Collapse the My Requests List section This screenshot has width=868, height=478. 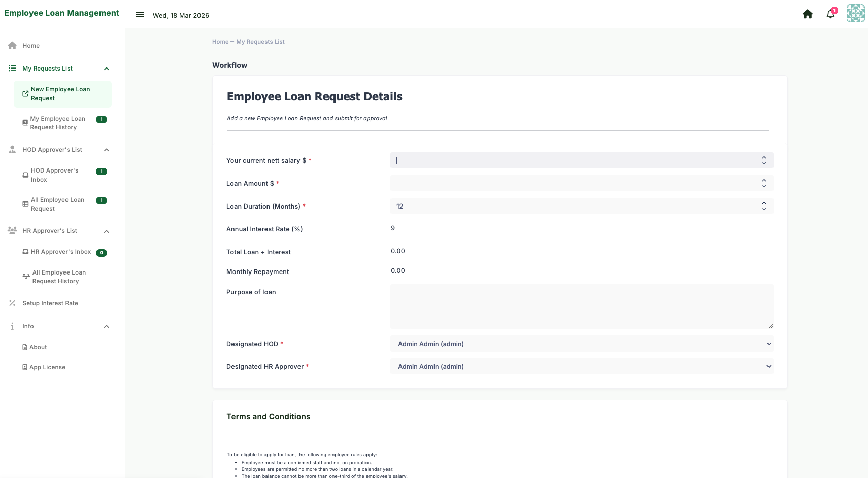pyautogui.click(x=107, y=69)
